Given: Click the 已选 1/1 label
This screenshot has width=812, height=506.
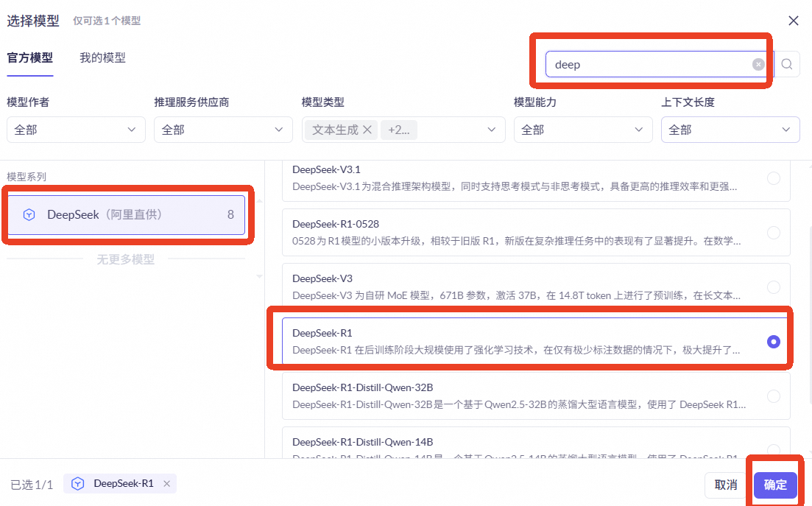Looking at the screenshot, I should (32, 485).
